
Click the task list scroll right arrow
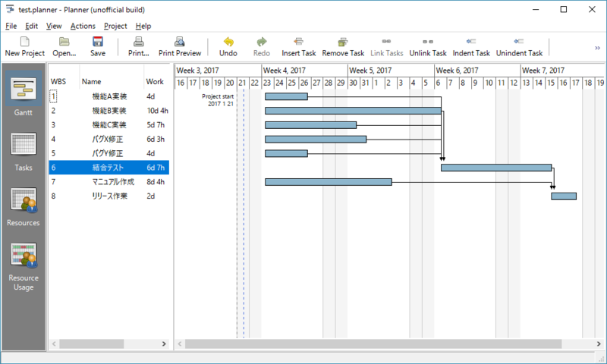click(164, 344)
